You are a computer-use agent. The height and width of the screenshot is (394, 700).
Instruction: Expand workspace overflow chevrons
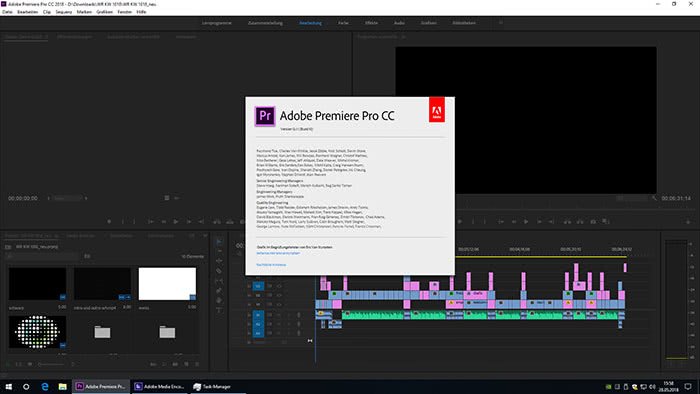(x=500, y=23)
